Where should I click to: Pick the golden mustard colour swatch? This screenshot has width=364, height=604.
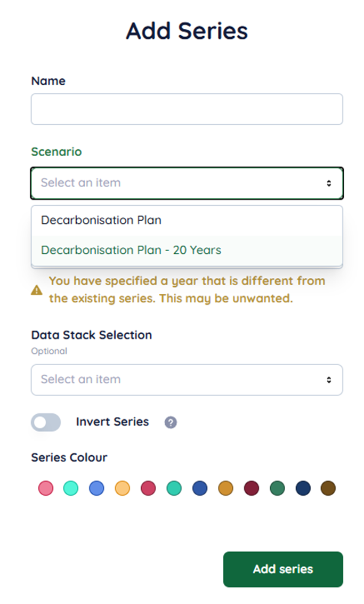(x=225, y=488)
